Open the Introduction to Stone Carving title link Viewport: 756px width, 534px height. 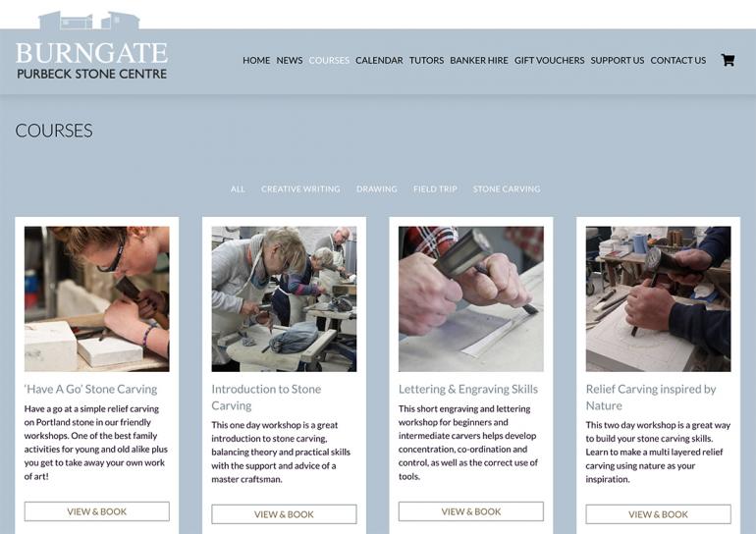tap(266, 398)
